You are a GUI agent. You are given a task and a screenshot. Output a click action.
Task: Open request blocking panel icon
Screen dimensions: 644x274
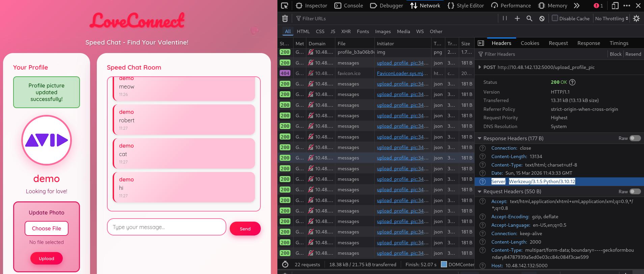(542, 19)
